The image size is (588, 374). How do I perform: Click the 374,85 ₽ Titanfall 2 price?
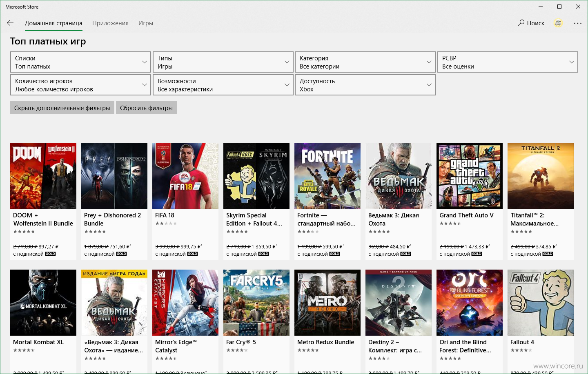547,247
